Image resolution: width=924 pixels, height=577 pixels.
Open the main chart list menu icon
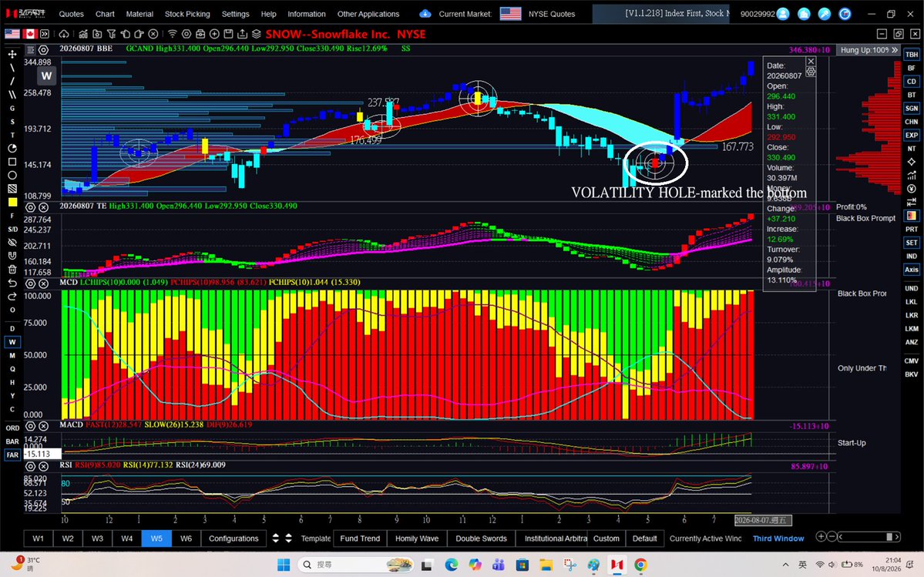pyautogui.click(x=31, y=50)
